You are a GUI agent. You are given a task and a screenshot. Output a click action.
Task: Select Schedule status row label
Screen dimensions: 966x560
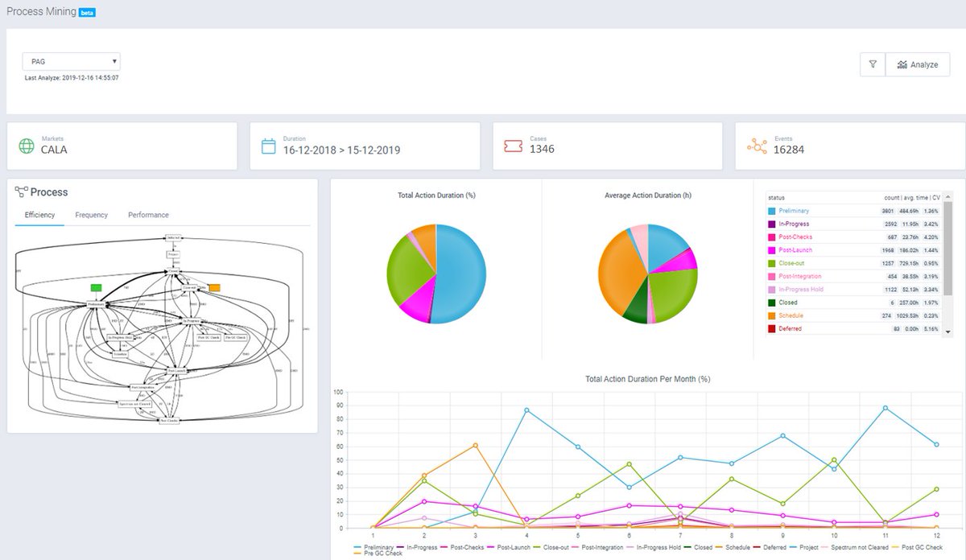pyautogui.click(x=791, y=315)
